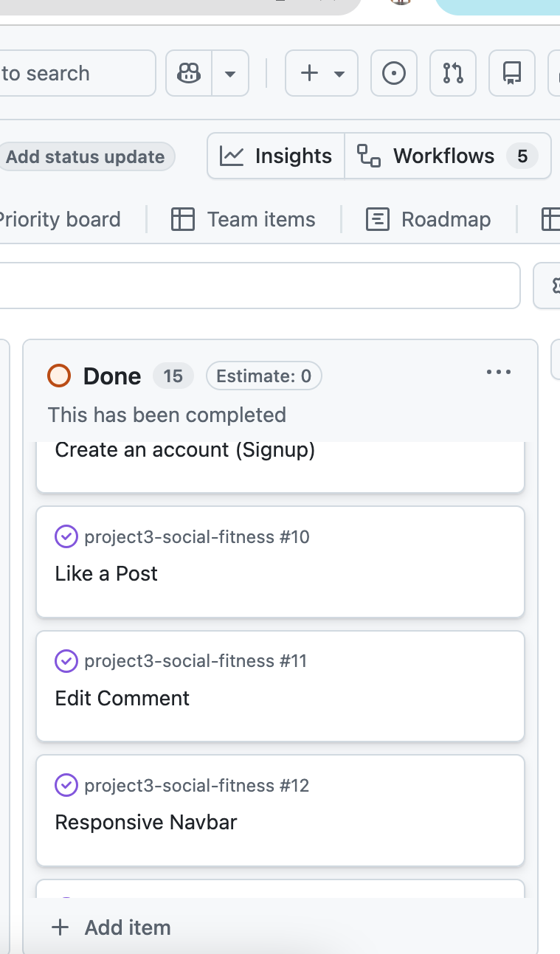Click the Done column status circle
Viewport: 560px width, 954px height.
59,376
